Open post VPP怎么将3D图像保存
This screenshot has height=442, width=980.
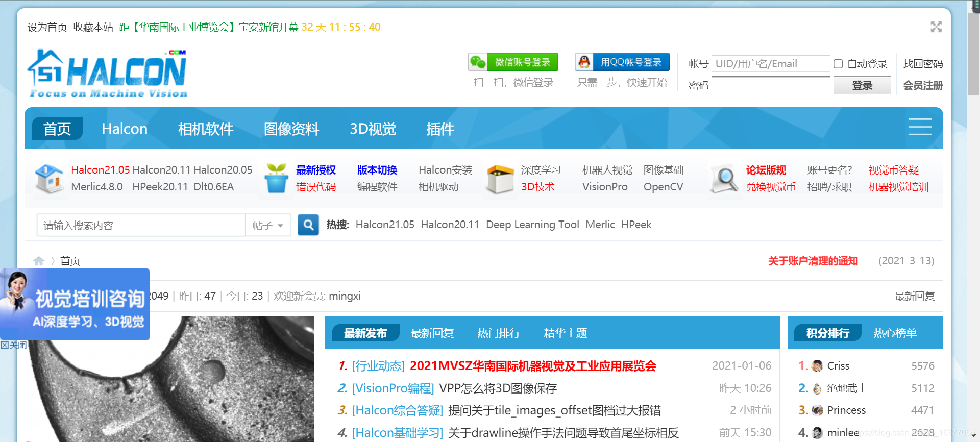[498, 388]
